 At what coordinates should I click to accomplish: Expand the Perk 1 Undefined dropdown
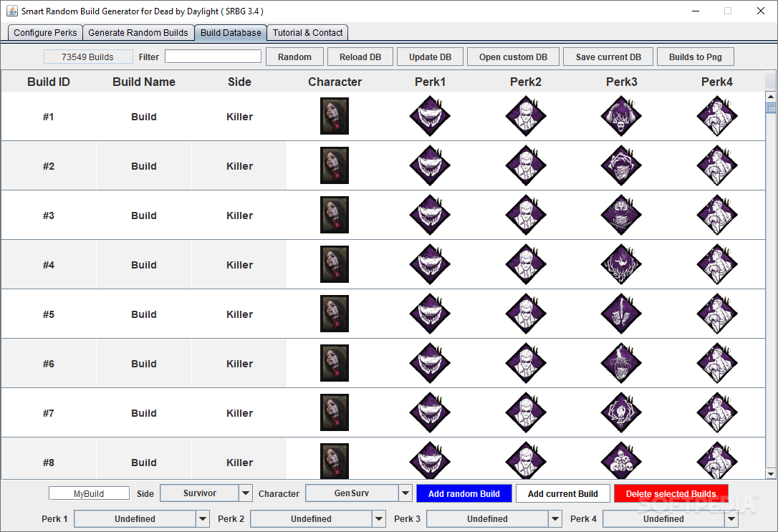point(141,518)
